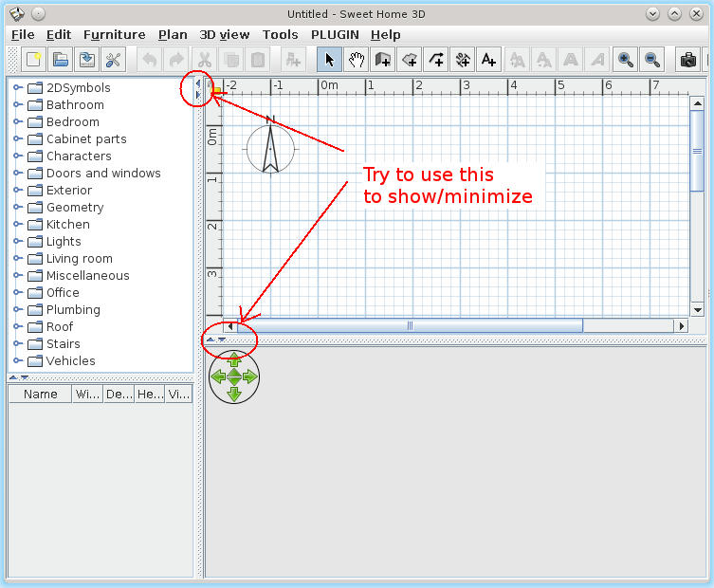The image size is (714, 588).
Task: Click the Add furniture to home icon
Action: click(293, 60)
